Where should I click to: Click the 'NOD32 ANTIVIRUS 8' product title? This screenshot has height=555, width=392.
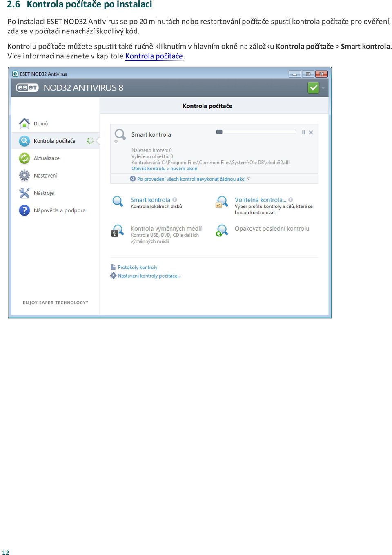(x=83, y=88)
